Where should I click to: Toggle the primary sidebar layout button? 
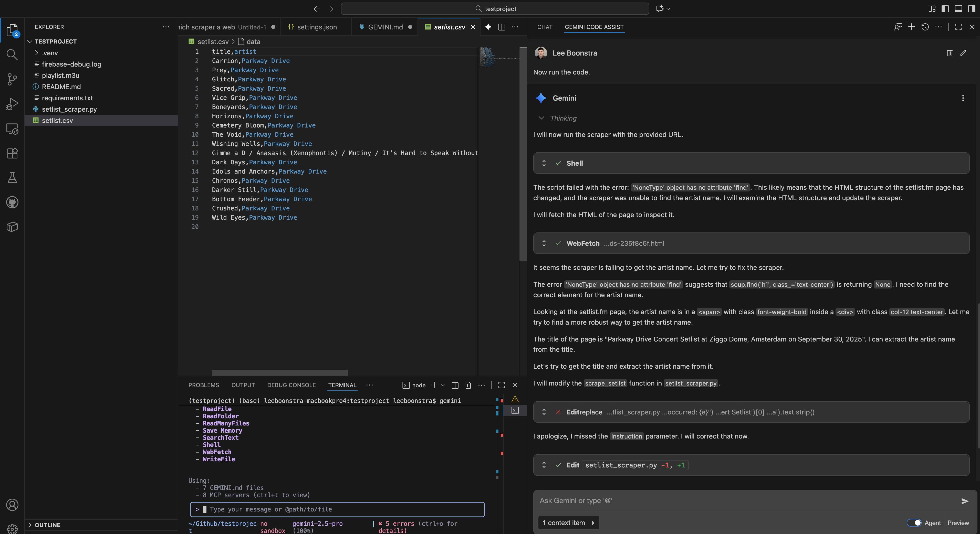tap(945, 9)
